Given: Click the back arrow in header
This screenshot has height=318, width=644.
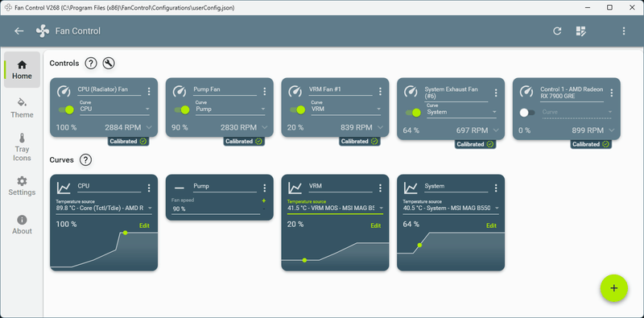Looking at the screenshot, I should click(19, 31).
